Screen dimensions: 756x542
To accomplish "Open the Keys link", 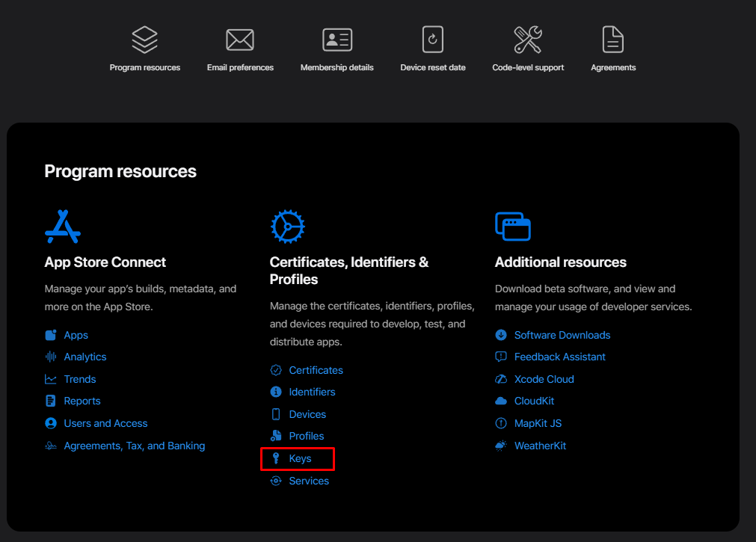I will click(x=300, y=458).
